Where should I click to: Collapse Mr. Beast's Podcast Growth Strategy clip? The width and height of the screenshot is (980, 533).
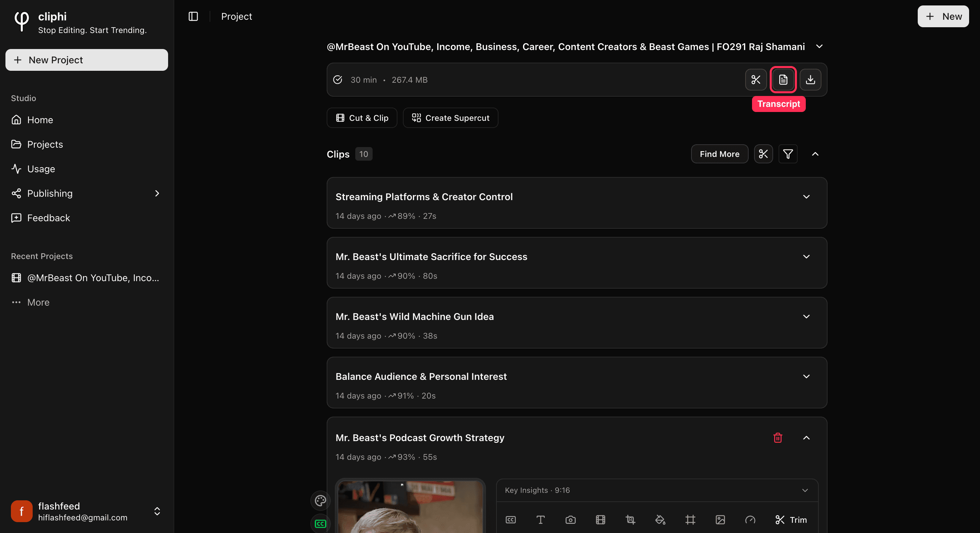[806, 438]
